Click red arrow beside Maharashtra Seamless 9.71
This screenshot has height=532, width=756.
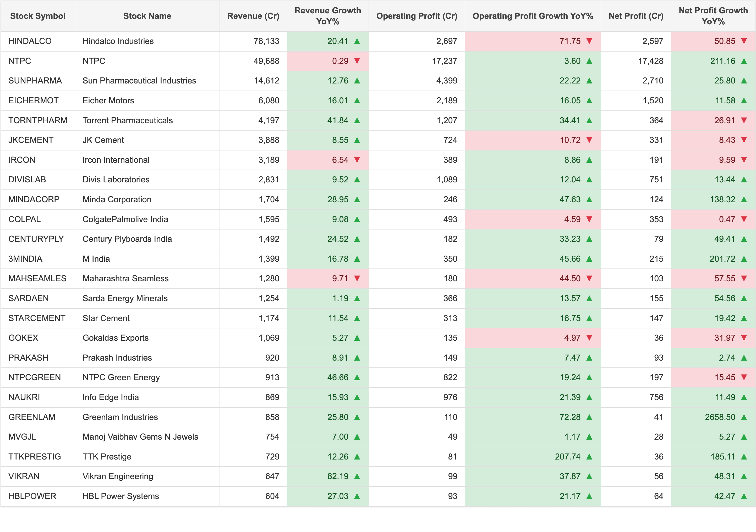pos(357,278)
